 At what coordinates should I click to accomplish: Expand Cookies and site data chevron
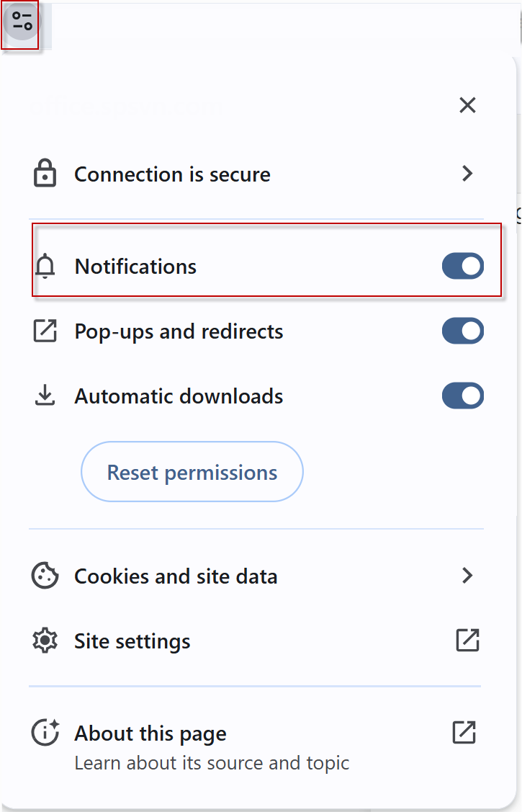[x=467, y=575]
